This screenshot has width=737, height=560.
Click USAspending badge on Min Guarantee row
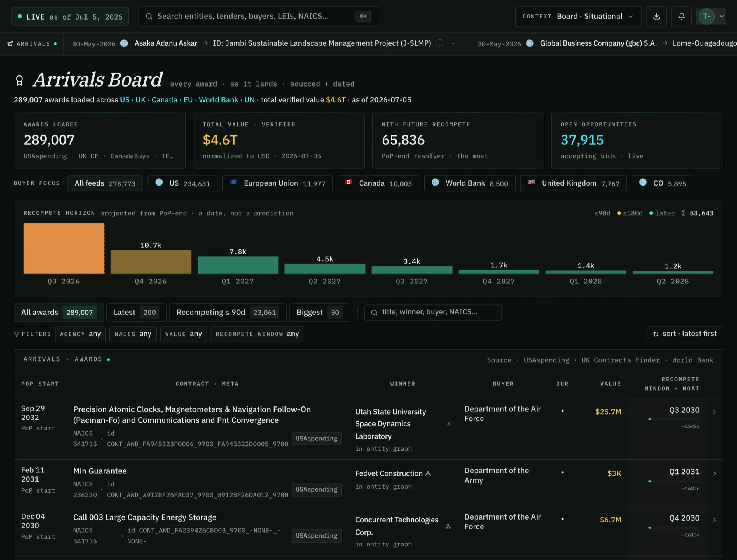click(x=317, y=489)
